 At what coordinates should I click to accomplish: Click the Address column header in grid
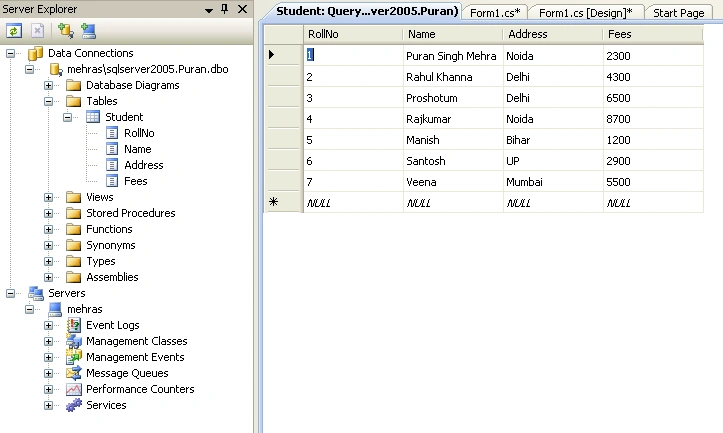(x=553, y=34)
